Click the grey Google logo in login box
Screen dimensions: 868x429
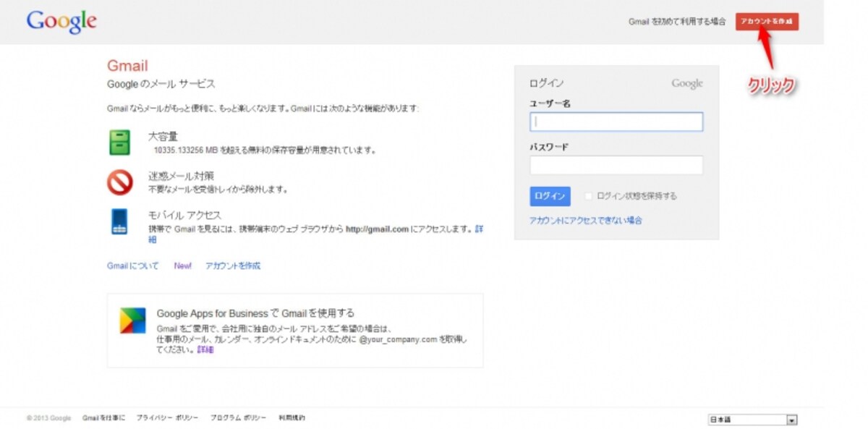tap(687, 83)
